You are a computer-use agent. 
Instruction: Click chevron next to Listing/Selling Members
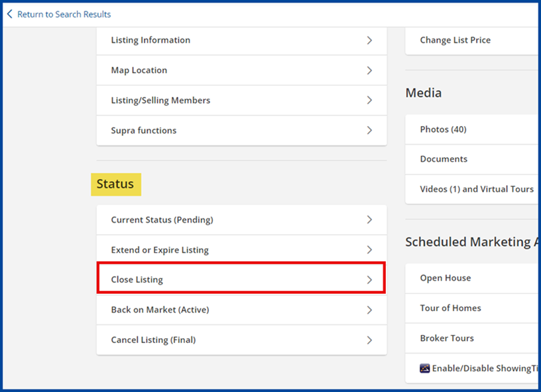(x=369, y=101)
